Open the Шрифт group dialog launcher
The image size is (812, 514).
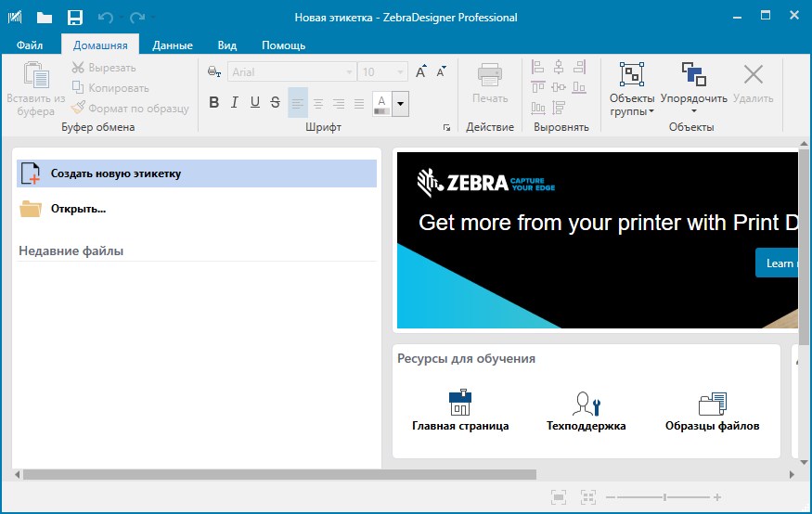click(446, 128)
